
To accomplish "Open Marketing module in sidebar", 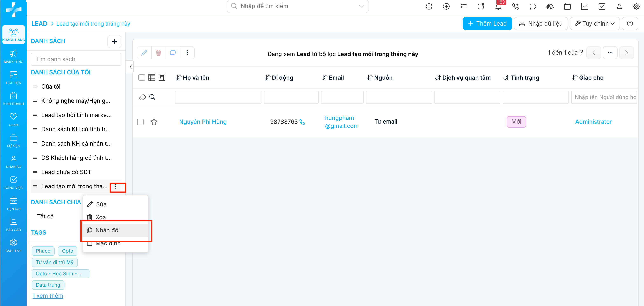I will [14, 56].
